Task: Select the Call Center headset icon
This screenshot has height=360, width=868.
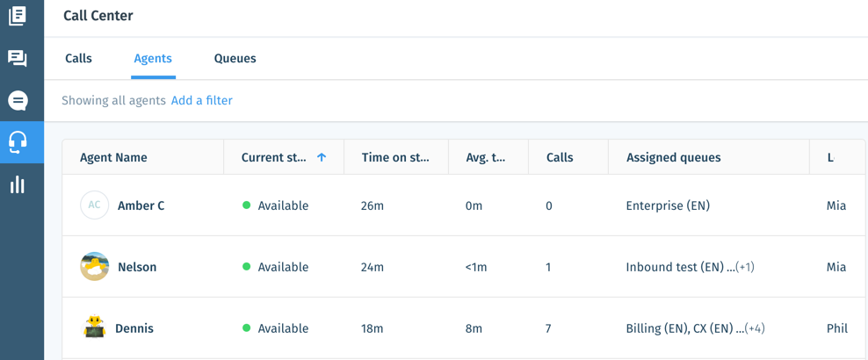Action: 18,142
